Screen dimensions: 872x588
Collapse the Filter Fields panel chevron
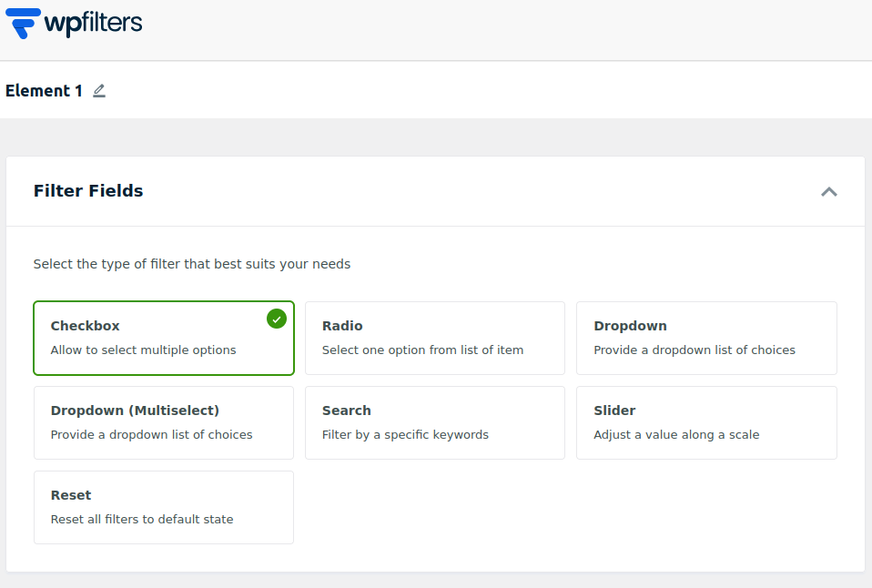[828, 191]
